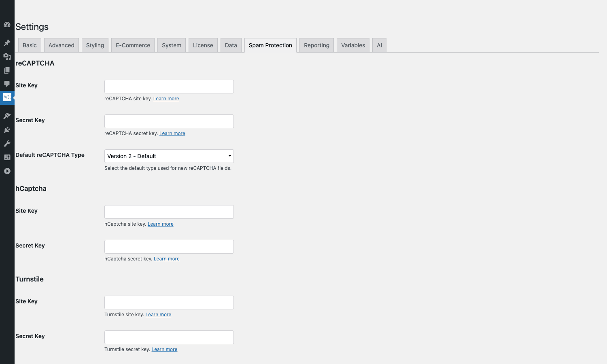Viewport: 607px width, 364px height.
Task: Open Tools via the wrench icon
Action: (x=7, y=144)
